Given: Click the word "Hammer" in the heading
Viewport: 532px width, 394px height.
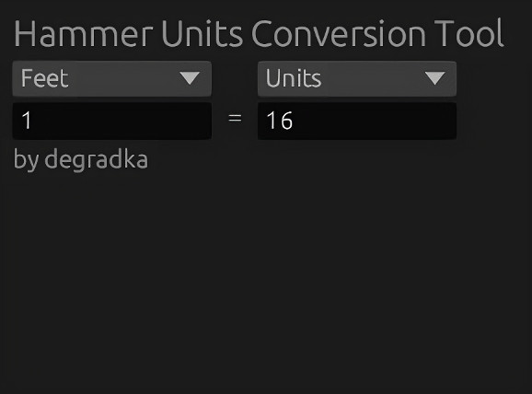Looking at the screenshot, I should point(83,33).
